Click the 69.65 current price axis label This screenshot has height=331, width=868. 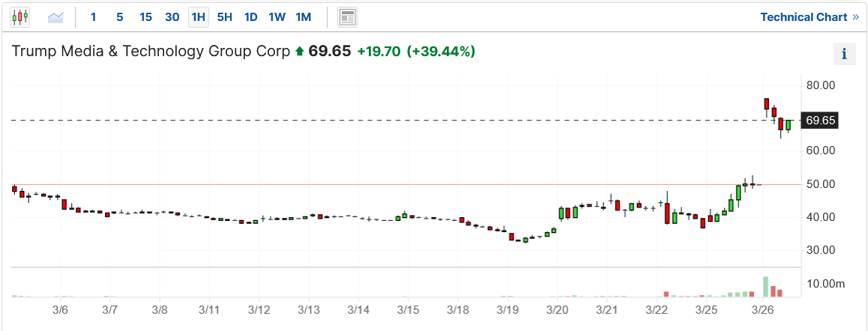coord(820,120)
